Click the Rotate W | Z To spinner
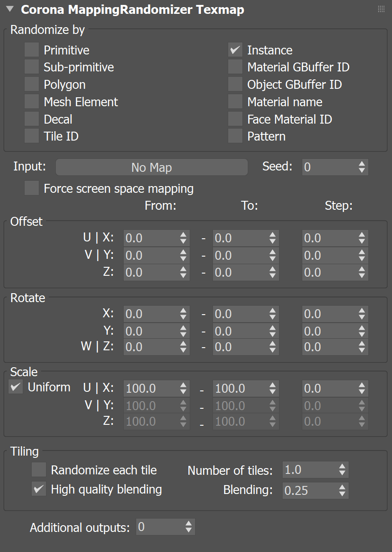 tap(273, 347)
